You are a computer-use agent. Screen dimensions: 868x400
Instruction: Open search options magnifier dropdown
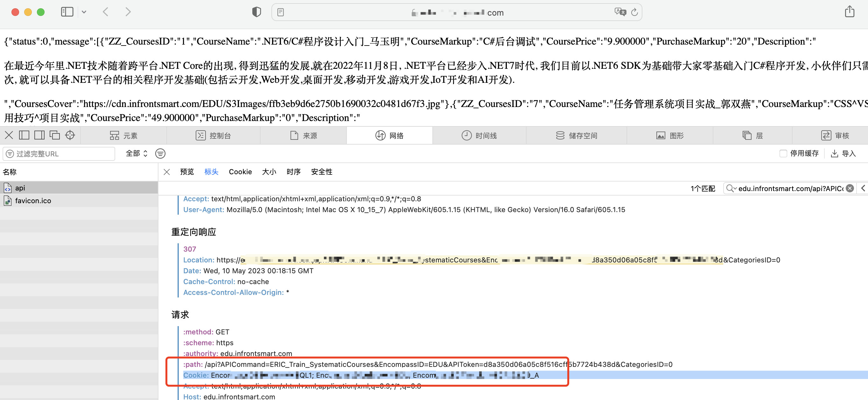731,188
